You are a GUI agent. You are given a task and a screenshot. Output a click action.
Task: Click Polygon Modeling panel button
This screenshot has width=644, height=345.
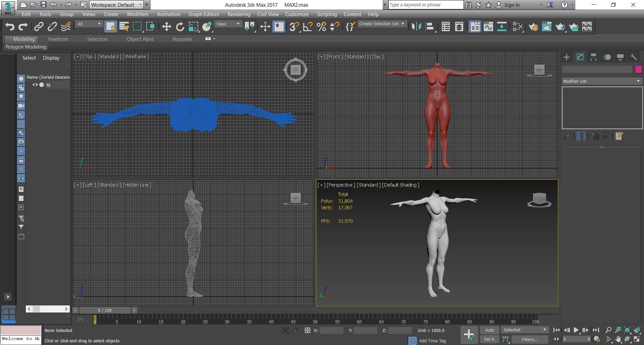pos(26,47)
